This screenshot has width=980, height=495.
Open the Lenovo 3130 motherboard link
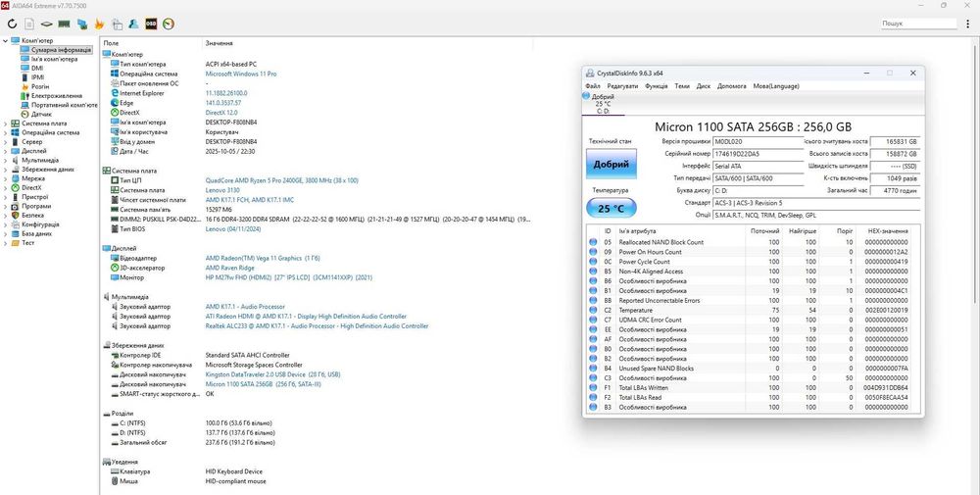pos(221,190)
